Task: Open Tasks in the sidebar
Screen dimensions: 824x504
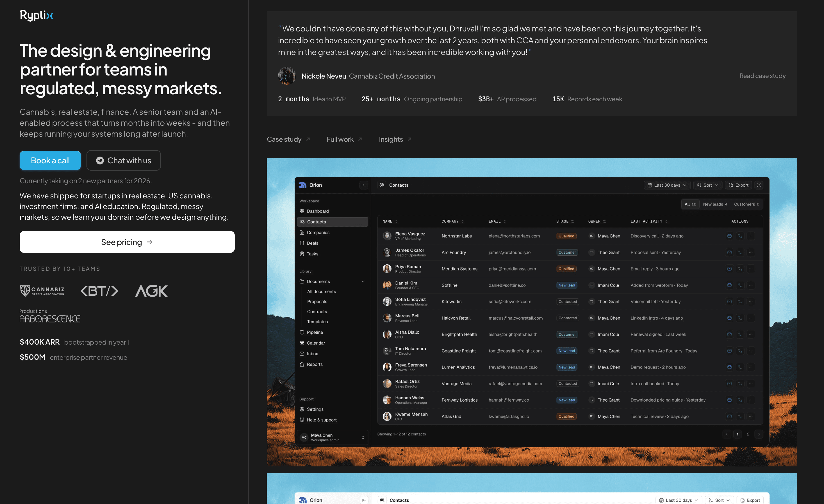Action: pos(333,254)
